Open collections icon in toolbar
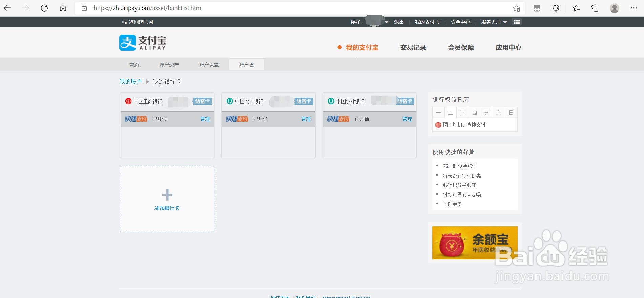Viewport: 644px width, 298px height. (x=595, y=8)
